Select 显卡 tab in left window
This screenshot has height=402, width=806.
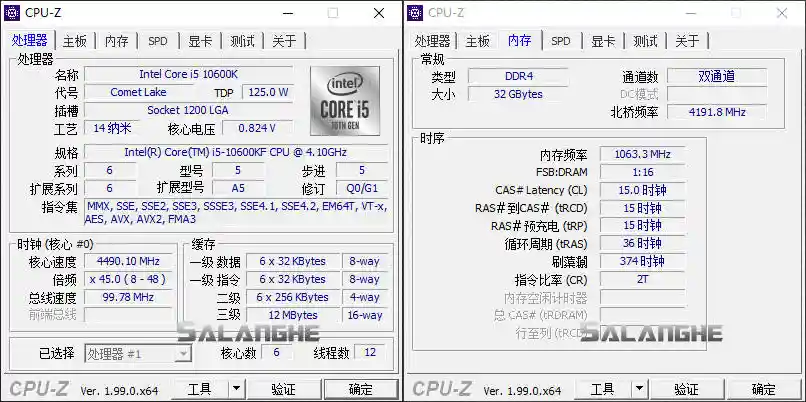[200, 41]
